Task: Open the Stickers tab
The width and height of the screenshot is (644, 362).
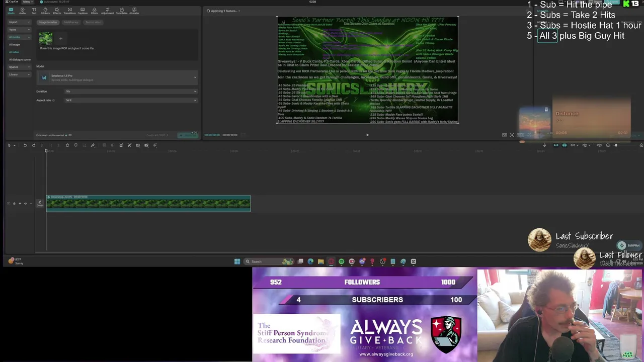Action: click(45, 11)
